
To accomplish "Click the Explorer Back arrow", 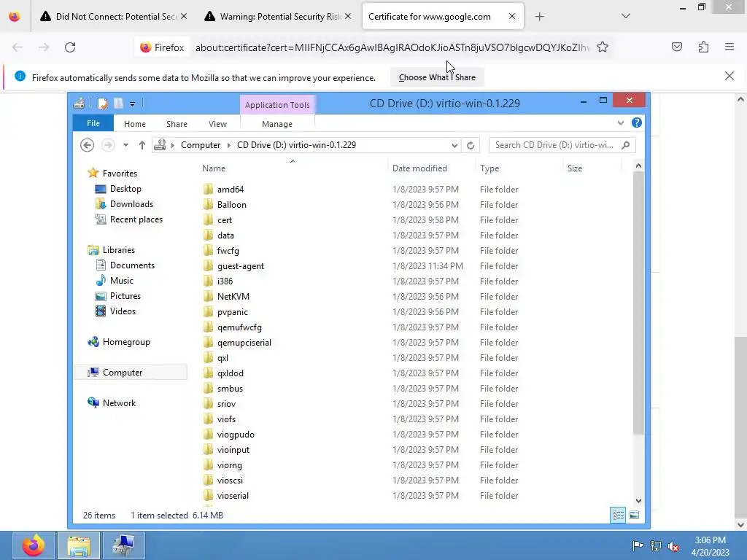I will point(88,145).
